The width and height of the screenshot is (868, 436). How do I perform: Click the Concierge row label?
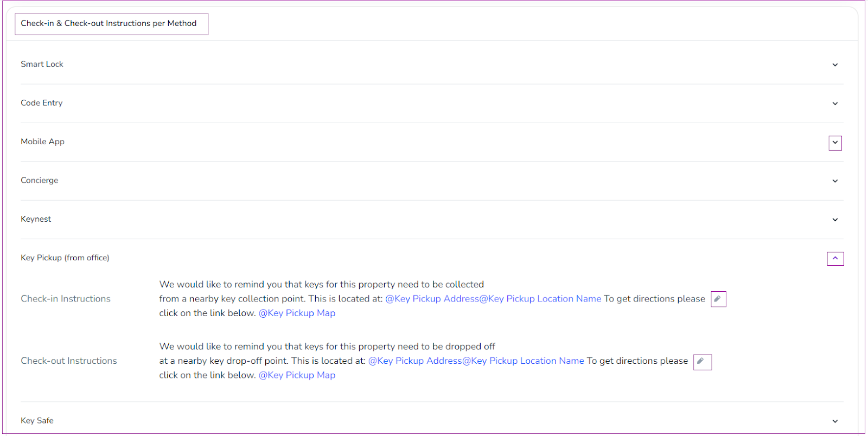(40, 181)
